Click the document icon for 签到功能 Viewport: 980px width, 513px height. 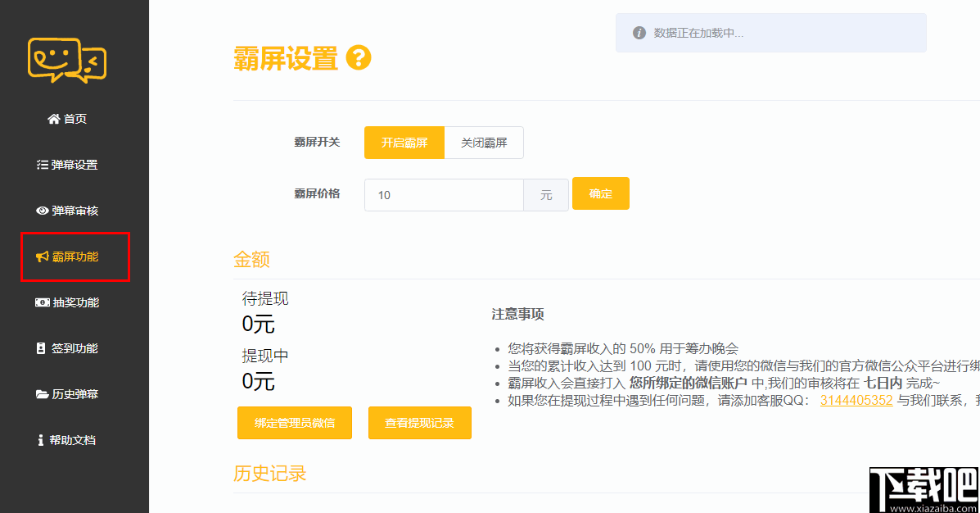(41, 348)
